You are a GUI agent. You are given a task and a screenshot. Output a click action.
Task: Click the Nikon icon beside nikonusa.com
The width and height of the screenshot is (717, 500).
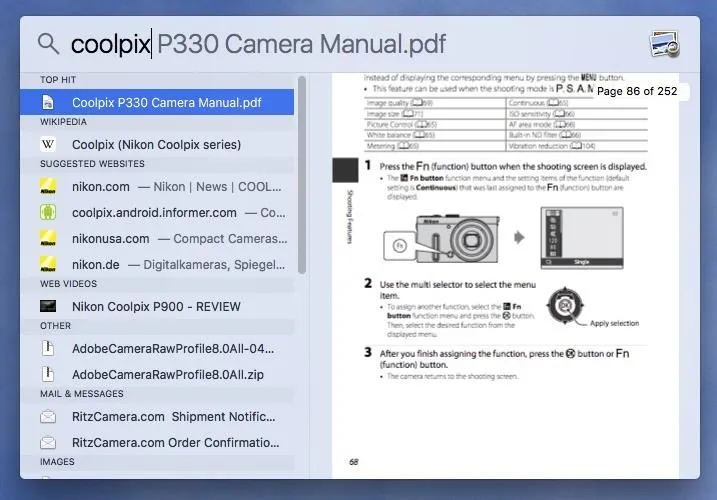point(48,239)
